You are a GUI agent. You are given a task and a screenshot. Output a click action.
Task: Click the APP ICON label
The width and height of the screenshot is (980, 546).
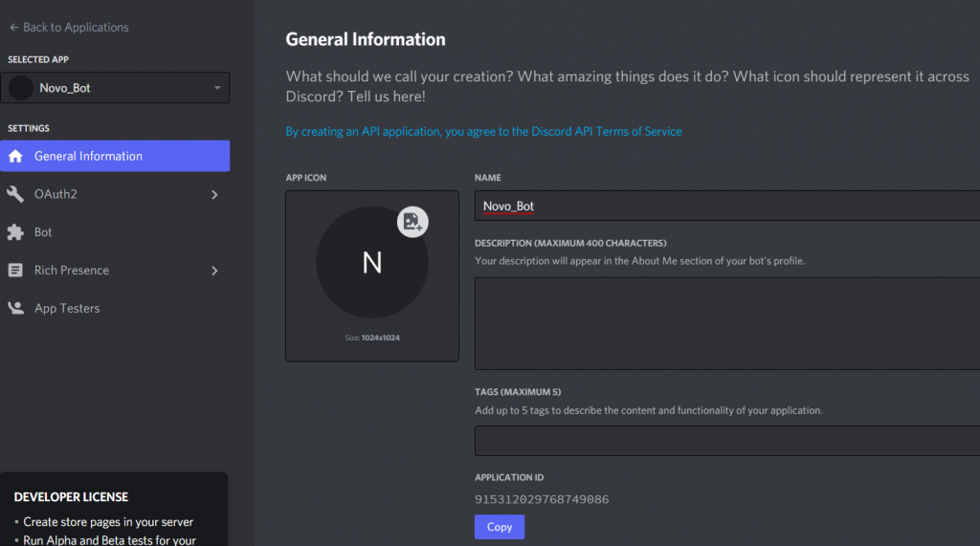tap(306, 178)
